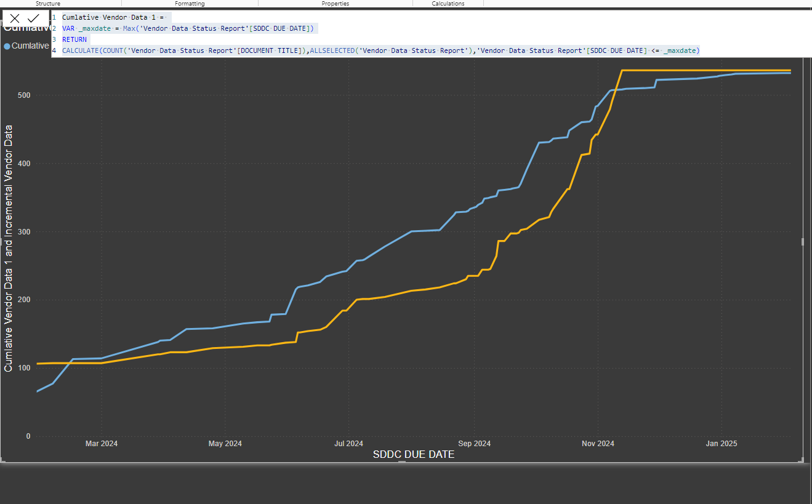Click the VAR _maxdate formula line

190,28
